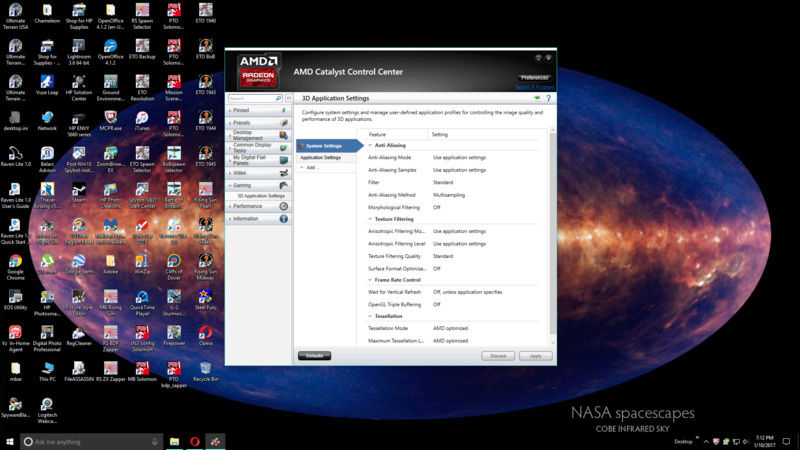Click the Report A Problem link
This screenshot has height=450, width=800.
tap(534, 87)
